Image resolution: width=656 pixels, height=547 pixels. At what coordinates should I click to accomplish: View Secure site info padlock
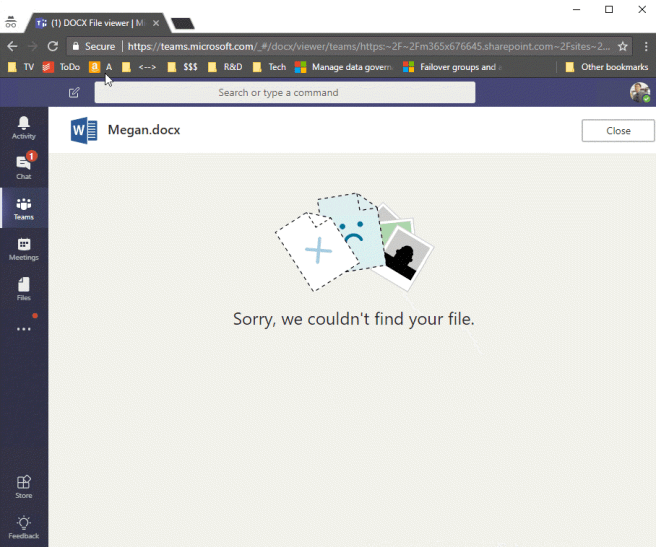[x=76, y=46]
